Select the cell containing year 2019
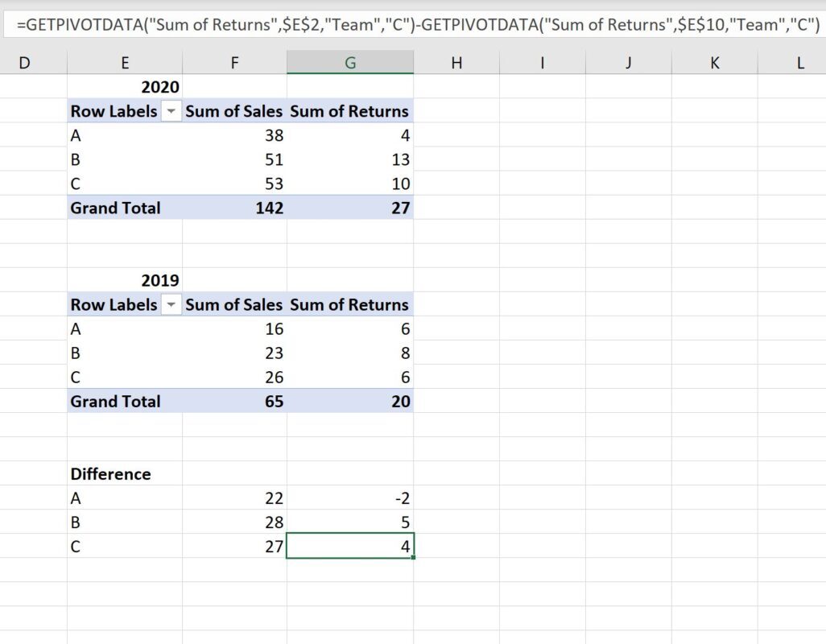Screen dimensions: 826x644 [125, 280]
